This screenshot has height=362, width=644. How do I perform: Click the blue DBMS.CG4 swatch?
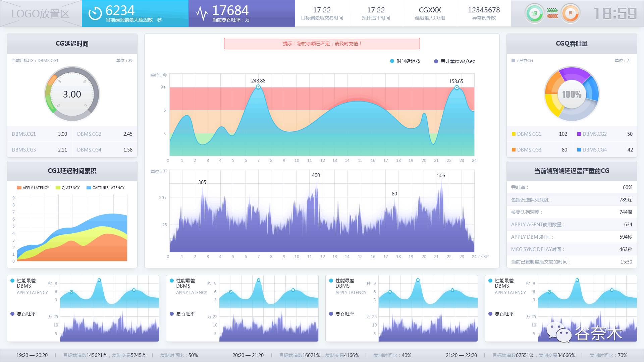tap(579, 150)
